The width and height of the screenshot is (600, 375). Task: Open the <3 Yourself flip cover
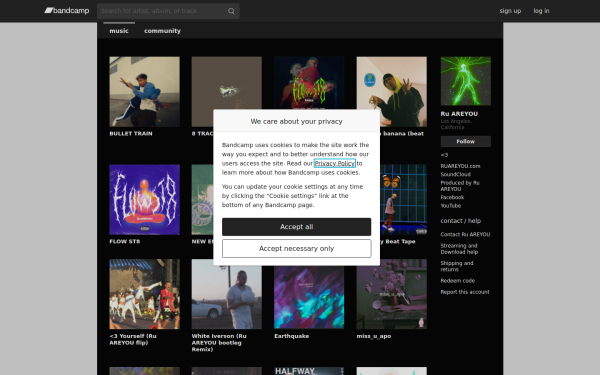click(144, 294)
